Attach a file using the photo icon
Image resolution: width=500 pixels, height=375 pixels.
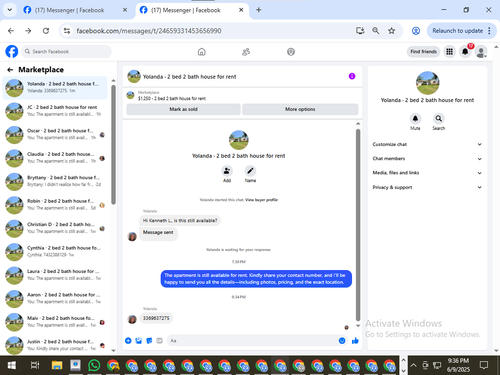(139, 341)
